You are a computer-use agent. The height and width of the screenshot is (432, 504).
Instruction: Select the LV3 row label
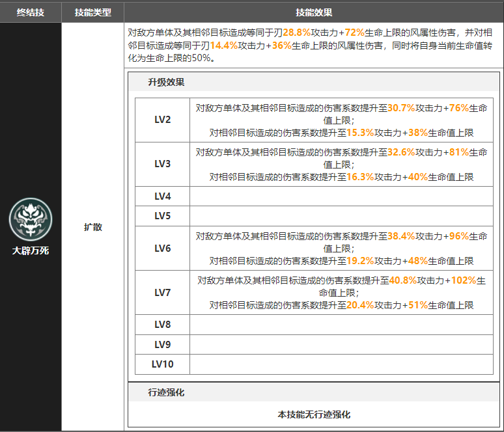pos(162,164)
